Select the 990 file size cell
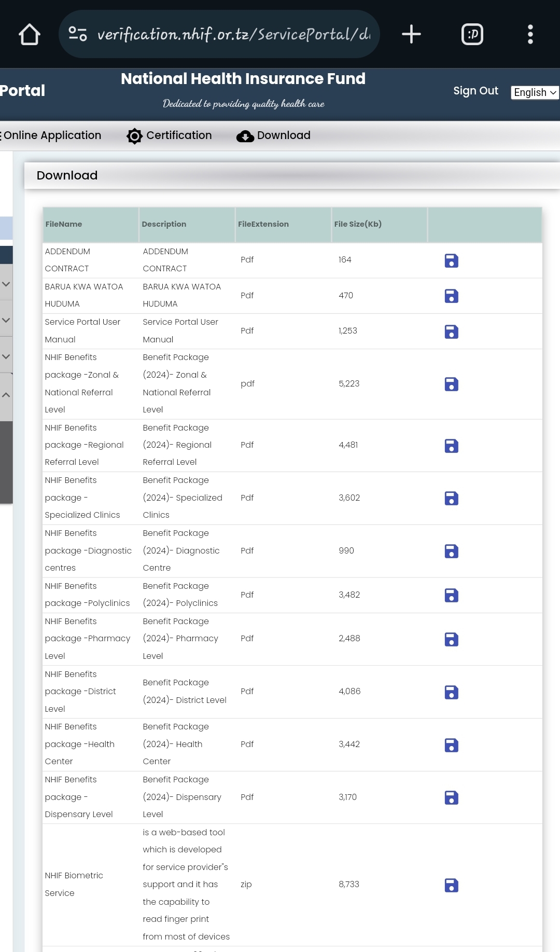The width and height of the screenshot is (560, 952). (x=346, y=550)
